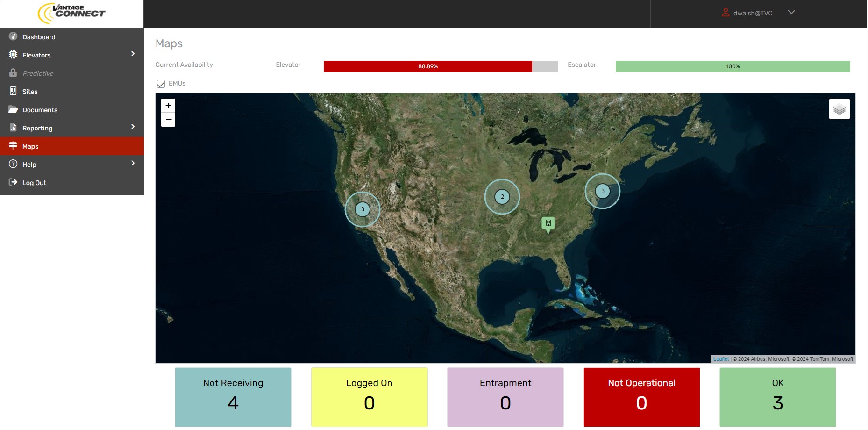The height and width of the screenshot is (430, 868).
Task: Open the dwalsh@TVC account dropdown
Action: click(x=791, y=13)
